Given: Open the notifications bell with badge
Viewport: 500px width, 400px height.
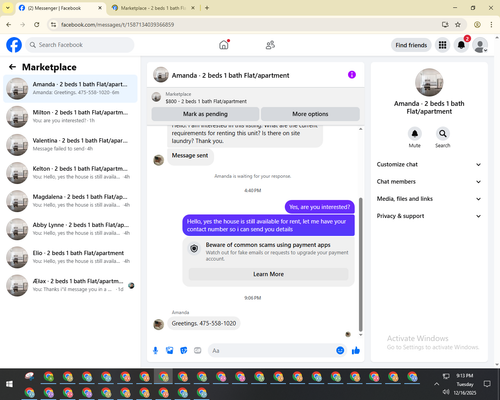Looking at the screenshot, I should (461, 45).
